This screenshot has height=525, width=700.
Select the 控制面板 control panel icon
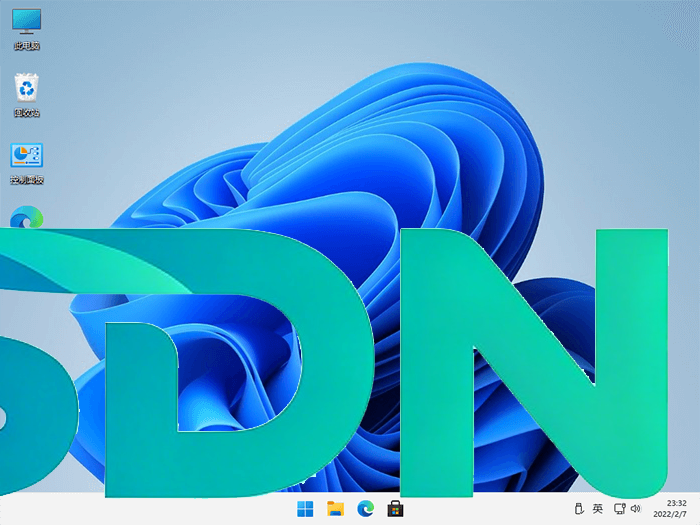(x=27, y=163)
